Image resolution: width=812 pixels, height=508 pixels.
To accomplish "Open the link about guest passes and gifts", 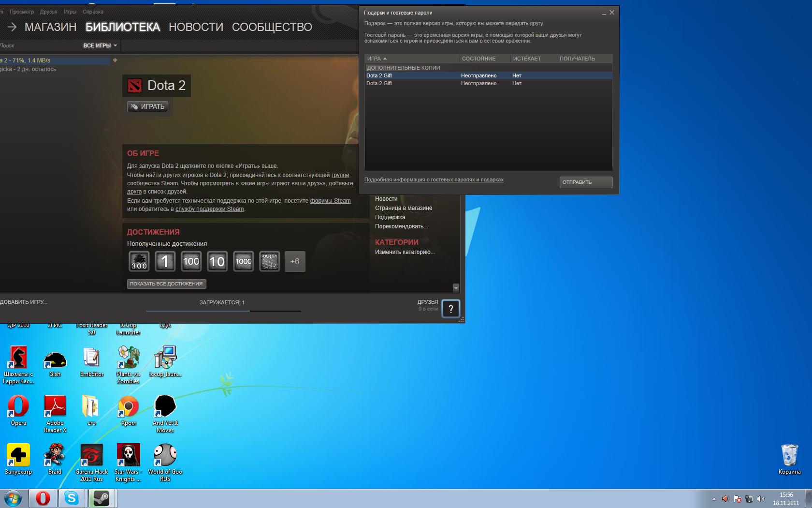I will point(434,179).
